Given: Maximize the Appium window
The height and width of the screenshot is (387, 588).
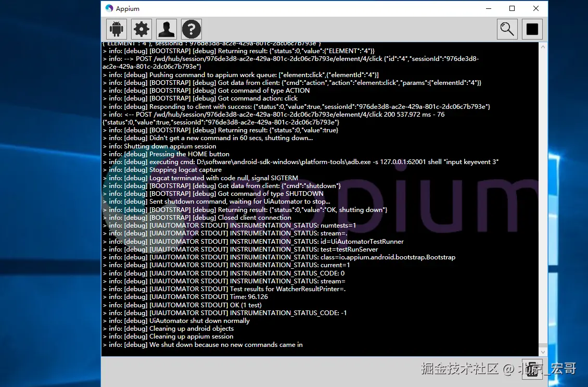Looking at the screenshot, I should [512, 8].
